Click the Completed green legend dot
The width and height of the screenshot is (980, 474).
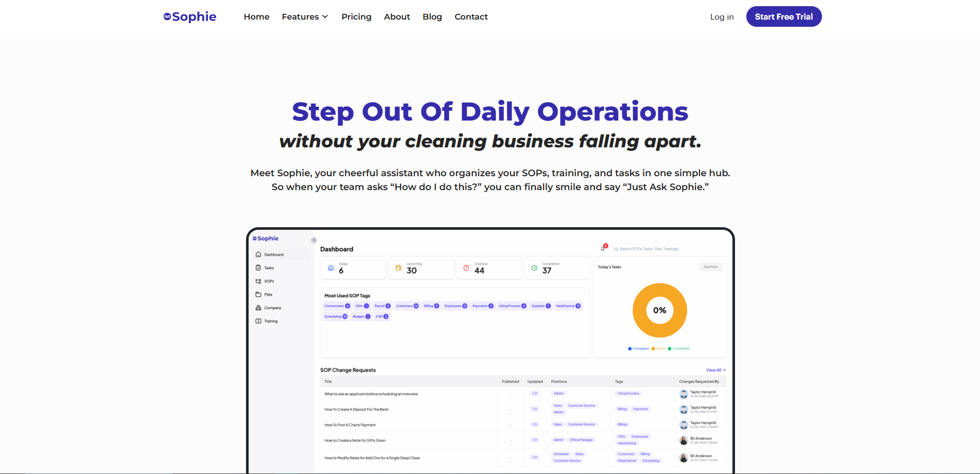[x=669, y=349]
